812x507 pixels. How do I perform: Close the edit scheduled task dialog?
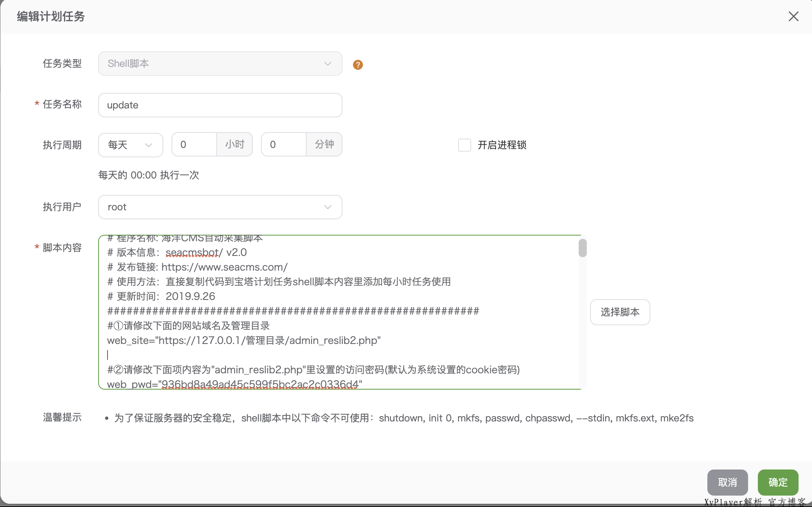click(x=793, y=16)
